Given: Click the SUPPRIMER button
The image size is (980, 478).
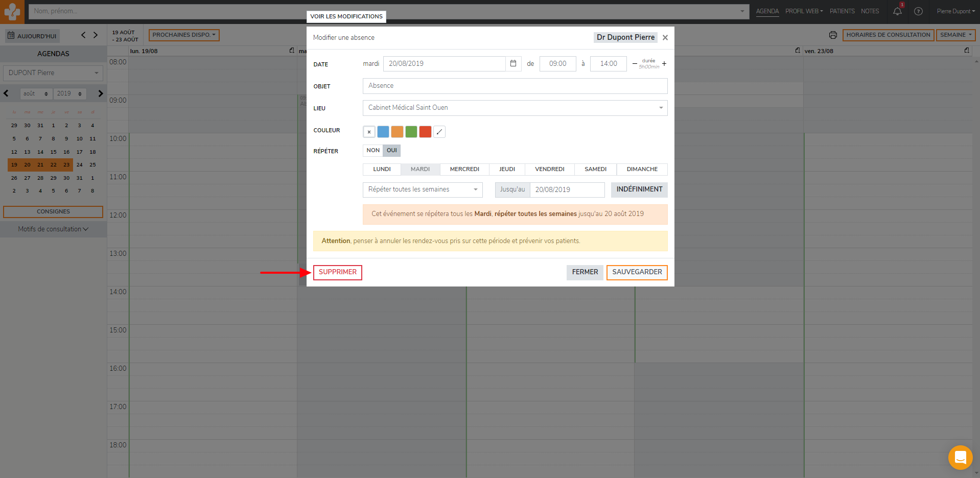Looking at the screenshot, I should point(337,272).
